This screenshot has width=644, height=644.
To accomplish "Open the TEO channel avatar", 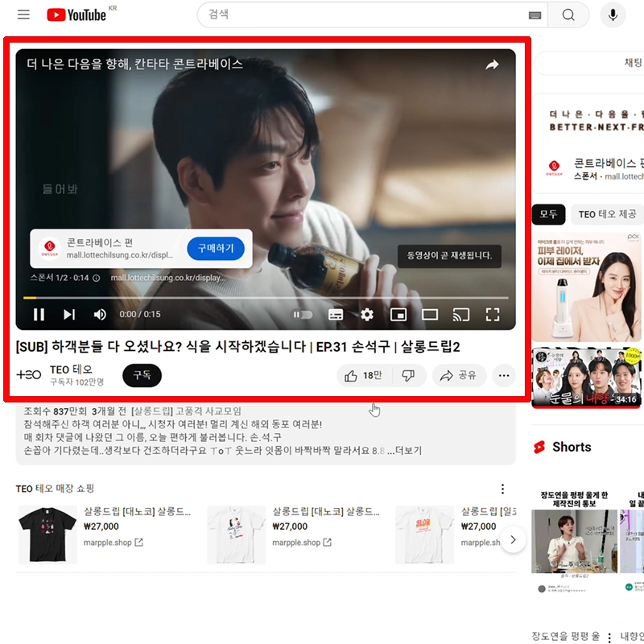I will 29,375.
